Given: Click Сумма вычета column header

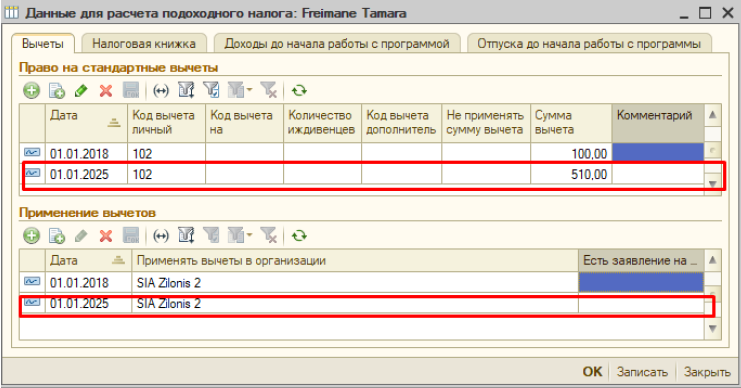Looking at the screenshot, I should [x=571, y=123].
